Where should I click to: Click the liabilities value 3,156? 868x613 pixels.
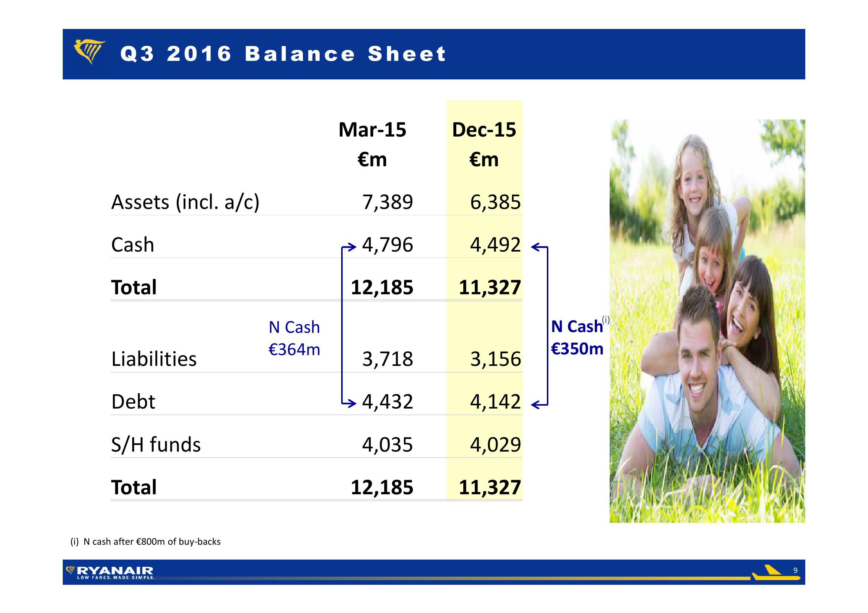[x=496, y=359]
